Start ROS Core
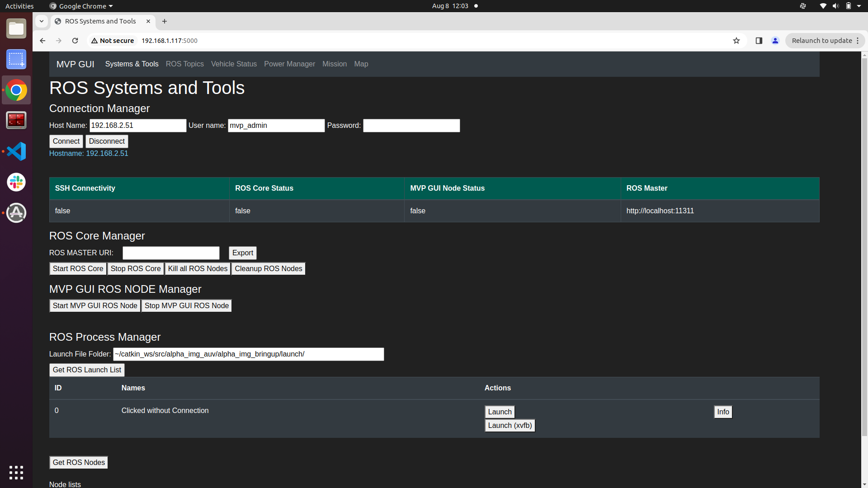The width and height of the screenshot is (868, 488). tap(78, 269)
